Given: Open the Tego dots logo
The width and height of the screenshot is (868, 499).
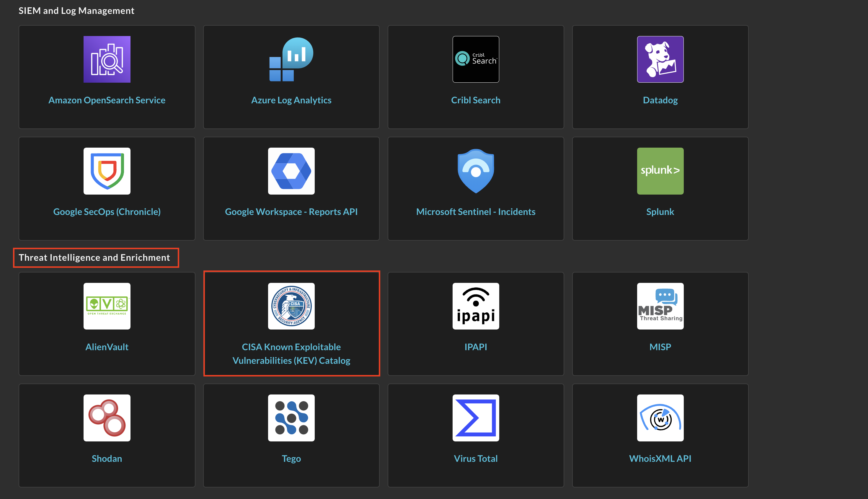Looking at the screenshot, I should [291, 418].
